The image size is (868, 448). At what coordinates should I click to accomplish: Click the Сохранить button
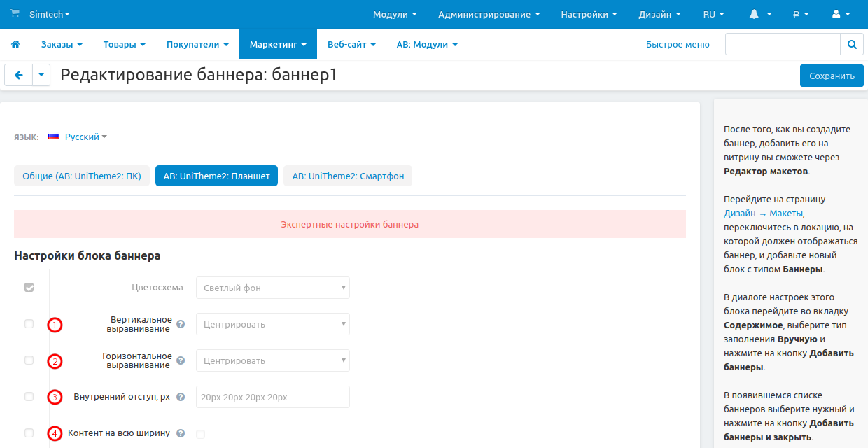tap(832, 75)
